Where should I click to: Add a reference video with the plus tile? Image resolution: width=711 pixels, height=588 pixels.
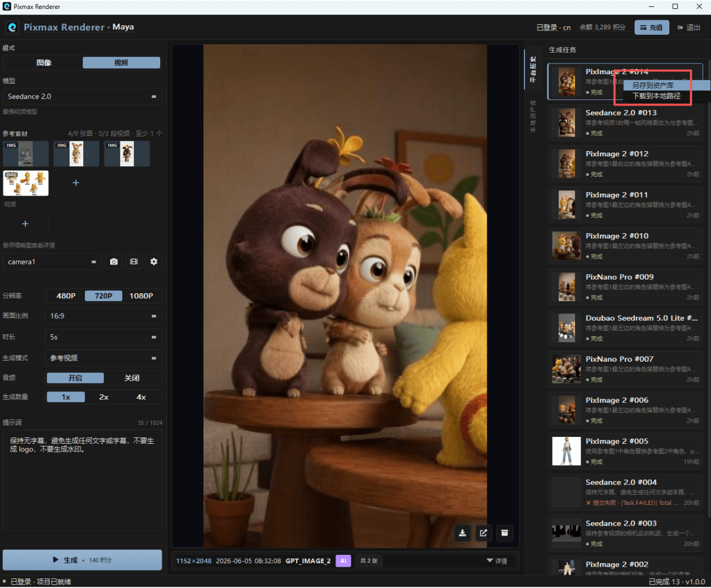click(x=25, y=224)
